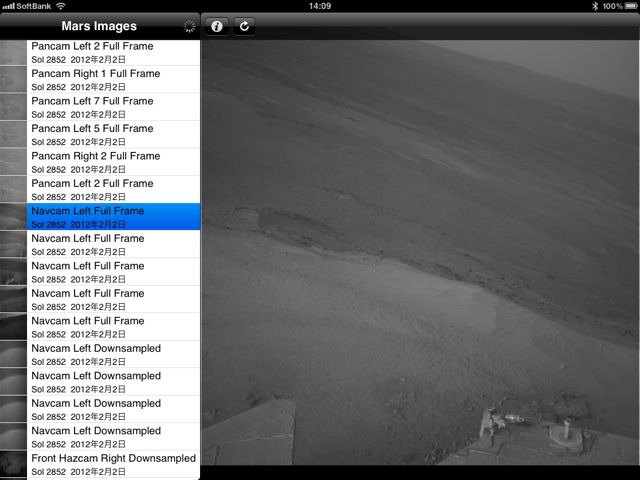
Task: Select Navcam Left Full Frame row just below highlighted one
Action: 100,244
